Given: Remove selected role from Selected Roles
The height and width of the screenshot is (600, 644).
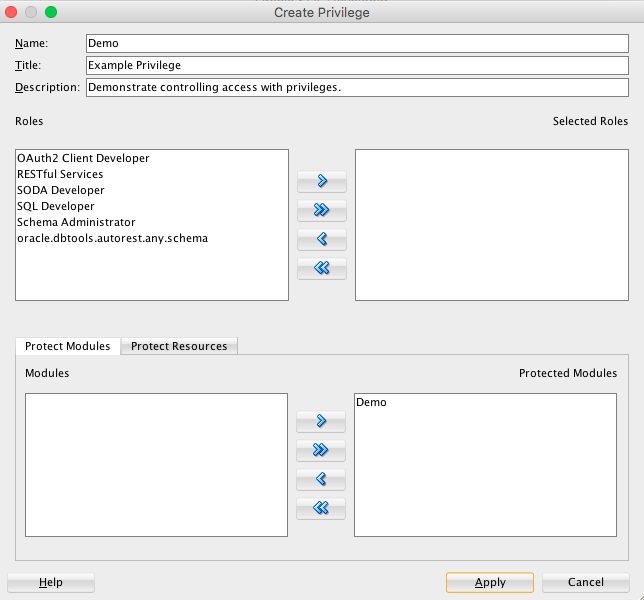Looking at the screenshot, I should click(x=322, y=239).
